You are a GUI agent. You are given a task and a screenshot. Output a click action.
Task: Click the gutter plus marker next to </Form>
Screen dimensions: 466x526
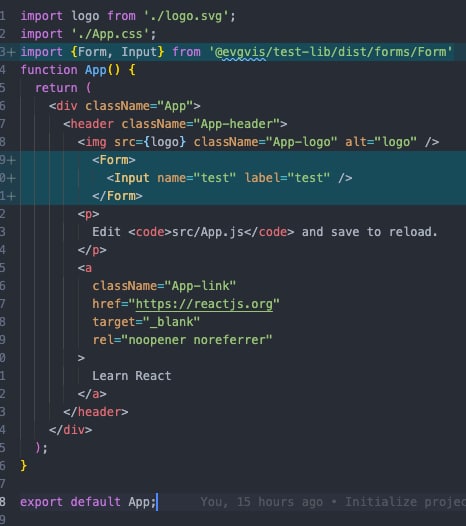click(11, 196)
